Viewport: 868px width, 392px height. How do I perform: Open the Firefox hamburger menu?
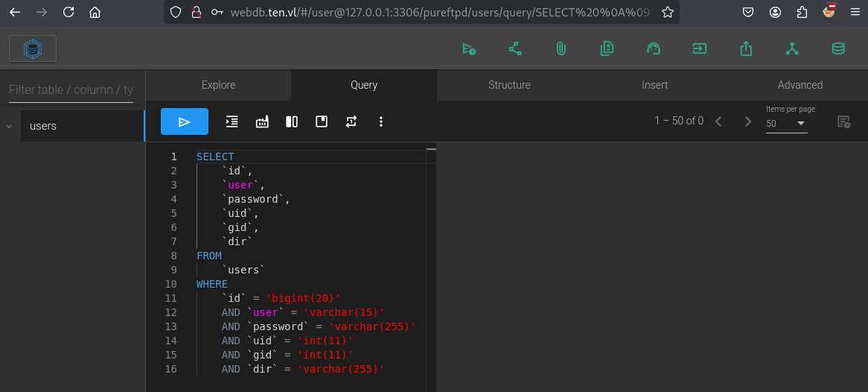click(x=855, y=12)
